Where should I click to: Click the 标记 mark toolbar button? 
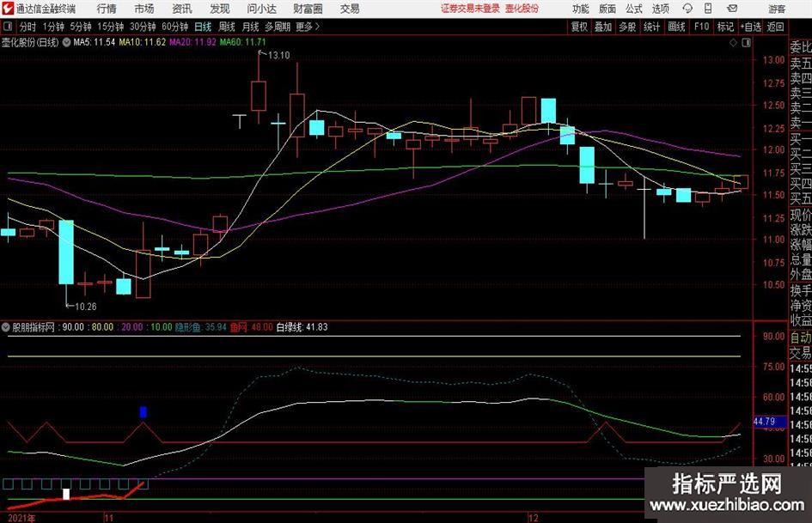coord(725,27)
